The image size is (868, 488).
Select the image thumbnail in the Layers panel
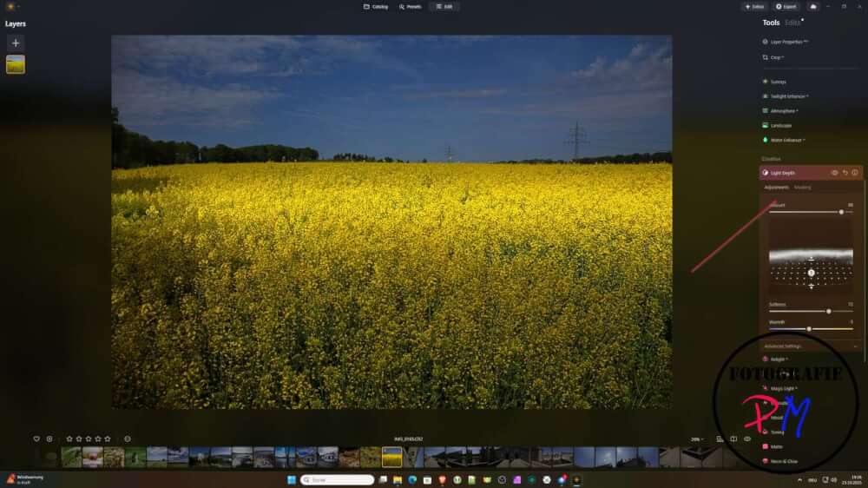(16, 64)
